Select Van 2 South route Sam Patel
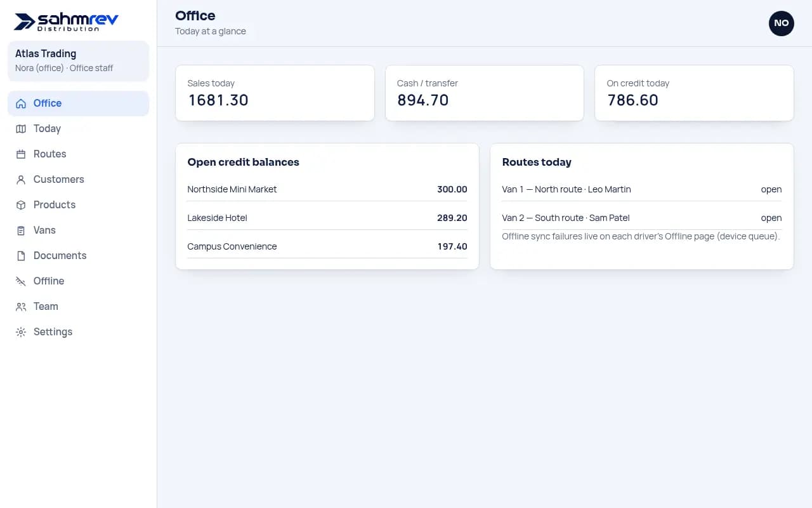The width and height of the screenshot is (812, 508). pyautogui.click(x=566, y=218)
